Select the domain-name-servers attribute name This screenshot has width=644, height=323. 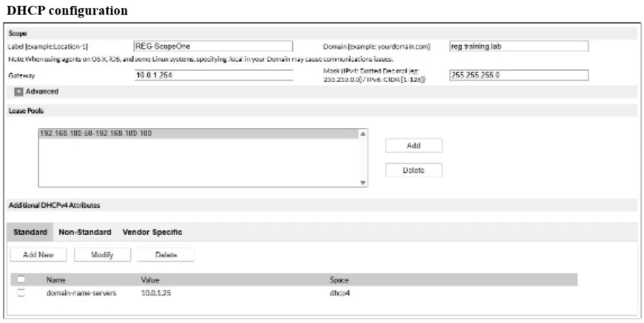(x=81, y=293)
